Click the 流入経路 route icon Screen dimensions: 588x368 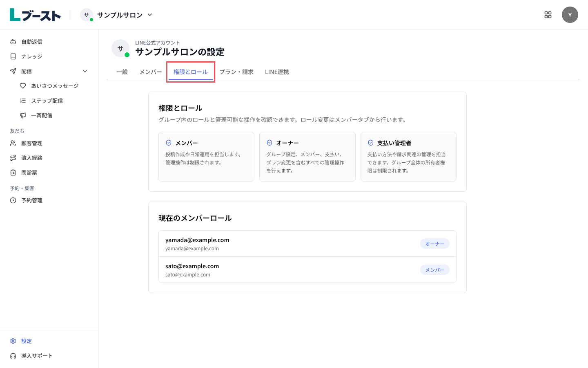point(13,158)
